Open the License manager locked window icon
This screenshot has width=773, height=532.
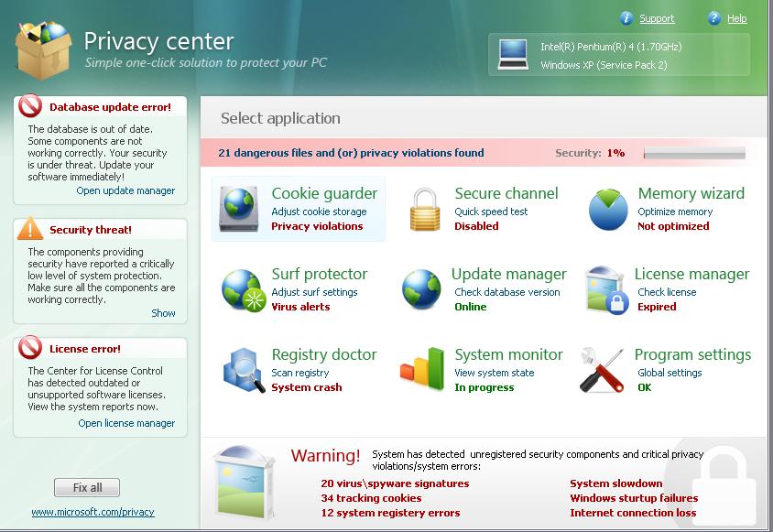(607, 290)
